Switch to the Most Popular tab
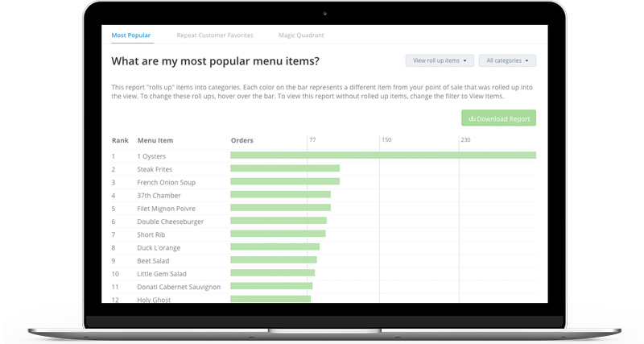Screen dimensions: 644x344 pos(131,35)
